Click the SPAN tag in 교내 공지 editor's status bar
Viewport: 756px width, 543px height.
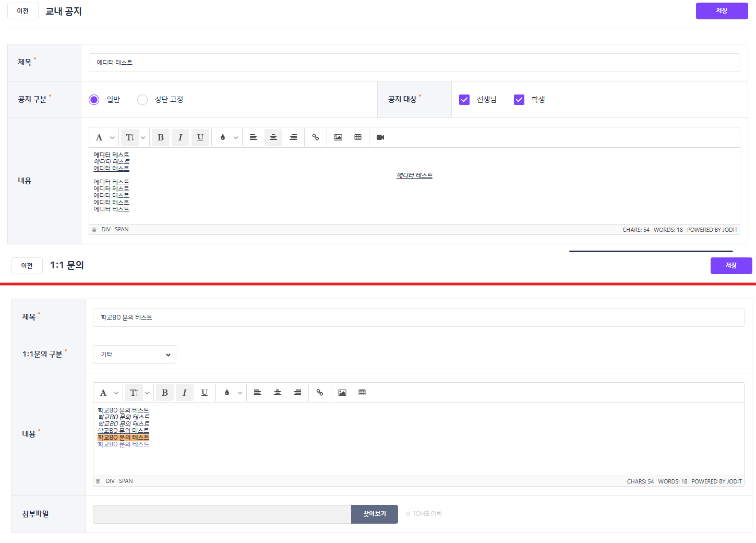point(122,230)
